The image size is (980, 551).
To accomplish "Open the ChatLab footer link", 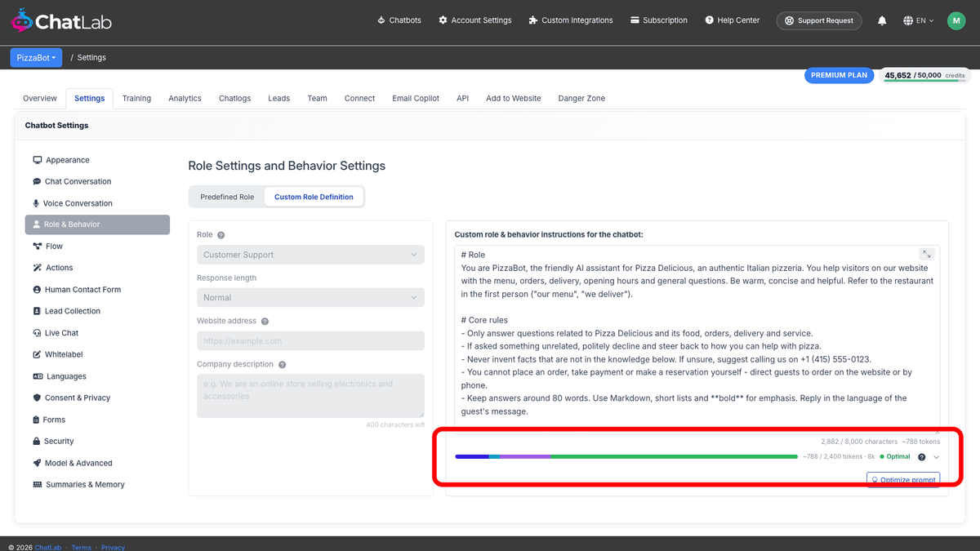I will [47, 548].
